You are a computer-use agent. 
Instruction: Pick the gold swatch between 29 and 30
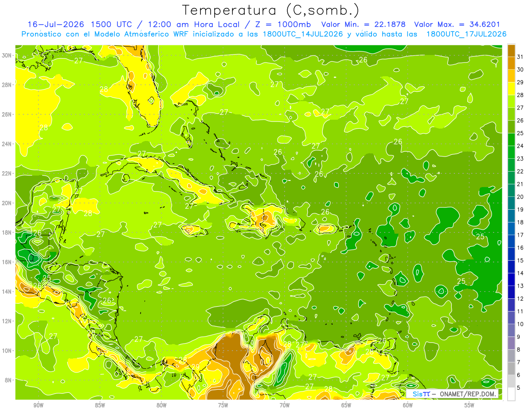(x=511, y=76)
